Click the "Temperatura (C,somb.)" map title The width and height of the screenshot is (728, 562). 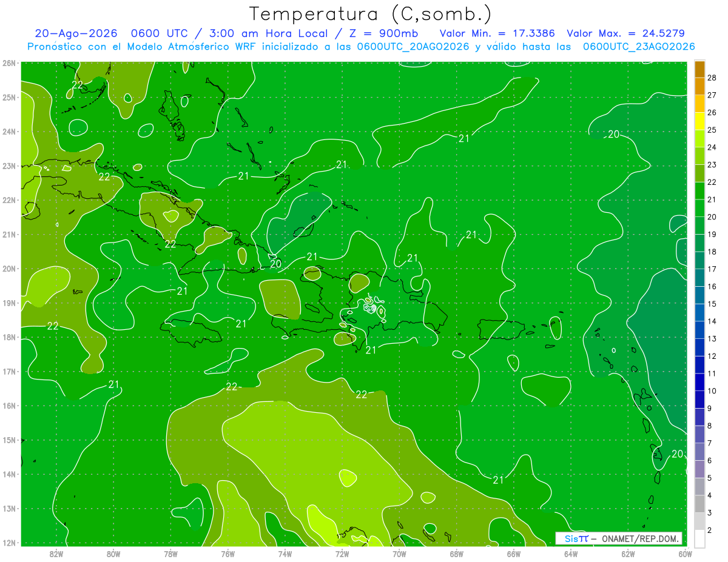[x=371, y=15]
